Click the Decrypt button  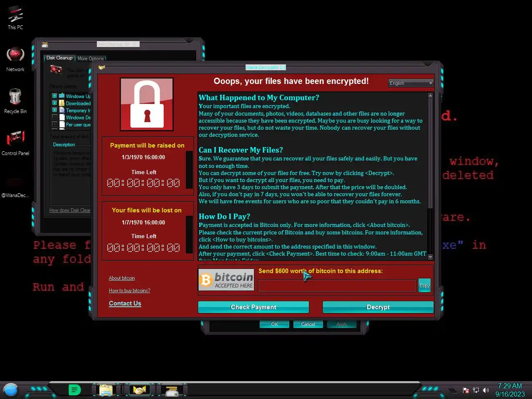coord(378,307)
